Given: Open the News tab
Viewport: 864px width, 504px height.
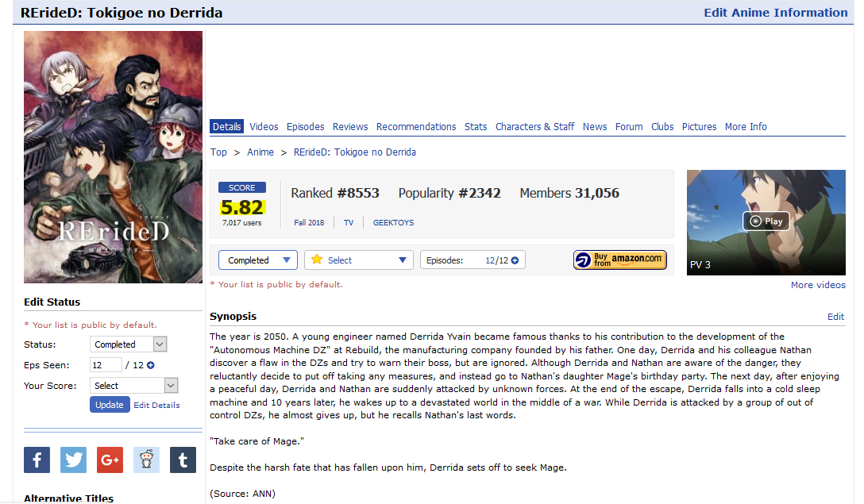Looking at the screenshot, I should pyautogui.click(x=595, y=127).
